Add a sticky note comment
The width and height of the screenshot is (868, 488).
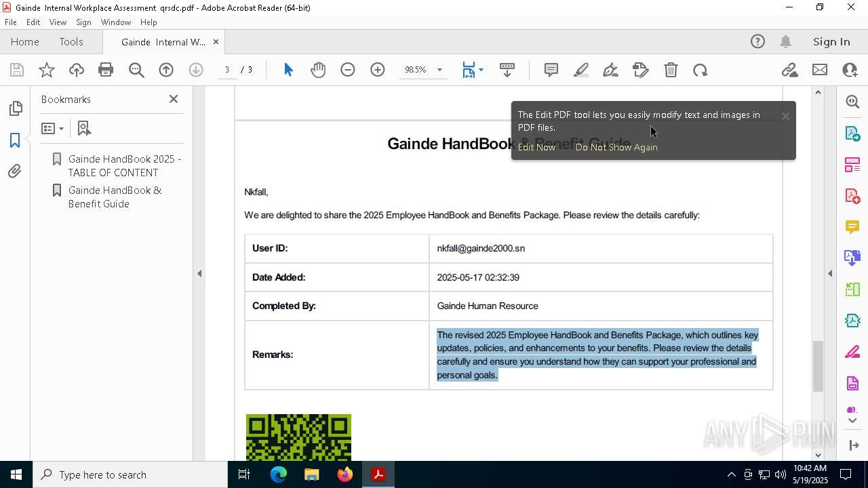coord(551,70)
